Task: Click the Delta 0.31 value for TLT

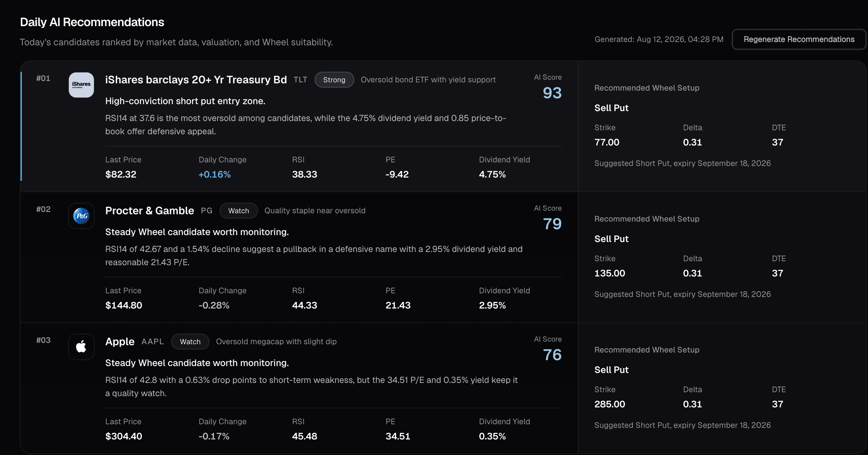Action: pos(692,143)
